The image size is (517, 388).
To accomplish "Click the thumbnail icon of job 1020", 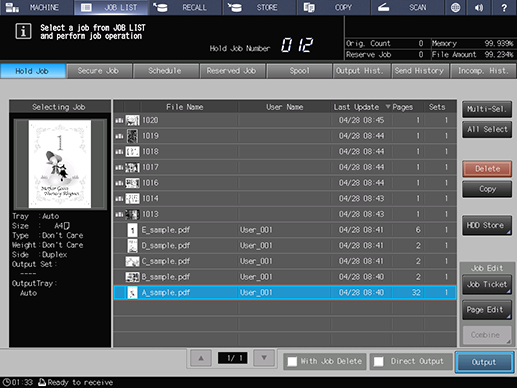I will click(132, 120).
